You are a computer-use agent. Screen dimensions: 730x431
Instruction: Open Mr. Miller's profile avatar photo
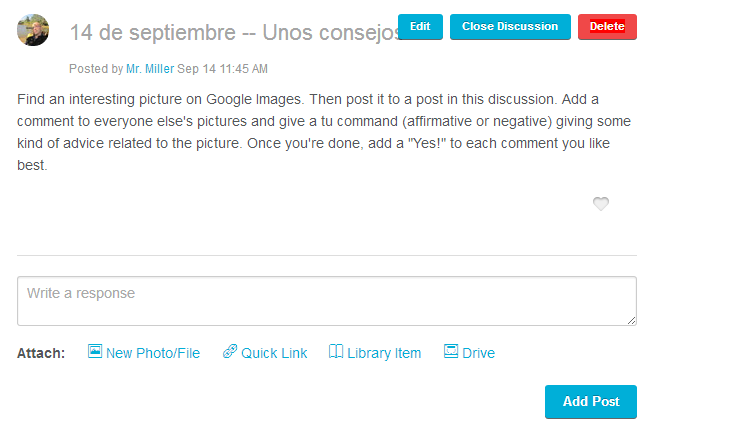pyautogui.click(x=33, y=30)
